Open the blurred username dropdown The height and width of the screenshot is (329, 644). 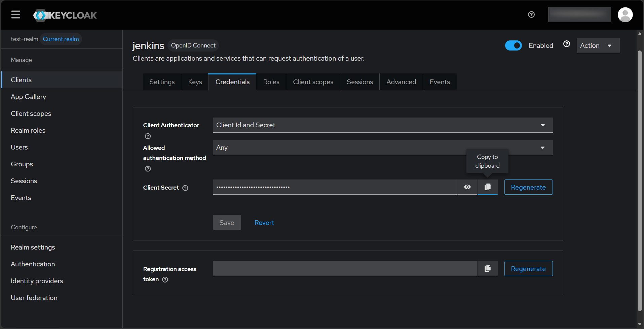click(579, 14)
